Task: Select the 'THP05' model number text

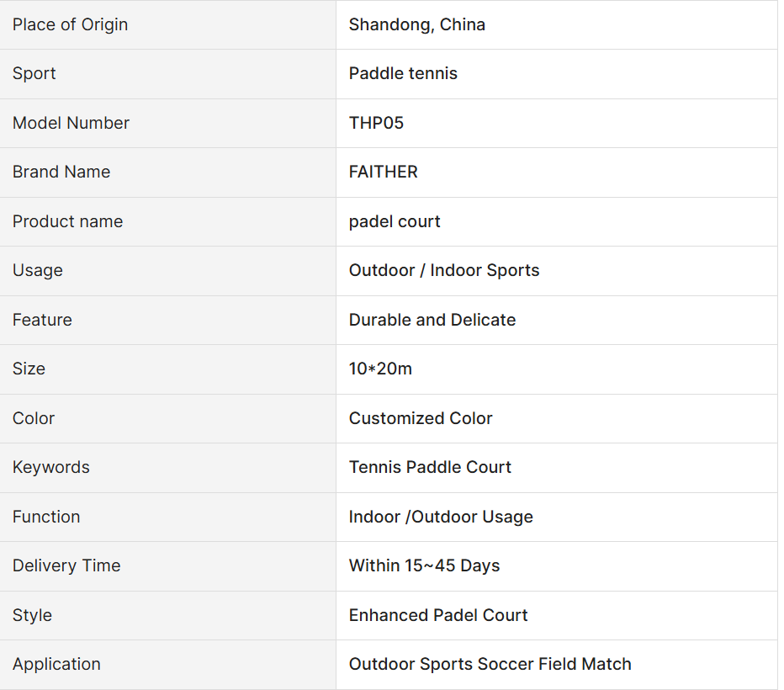Action: 376,123
